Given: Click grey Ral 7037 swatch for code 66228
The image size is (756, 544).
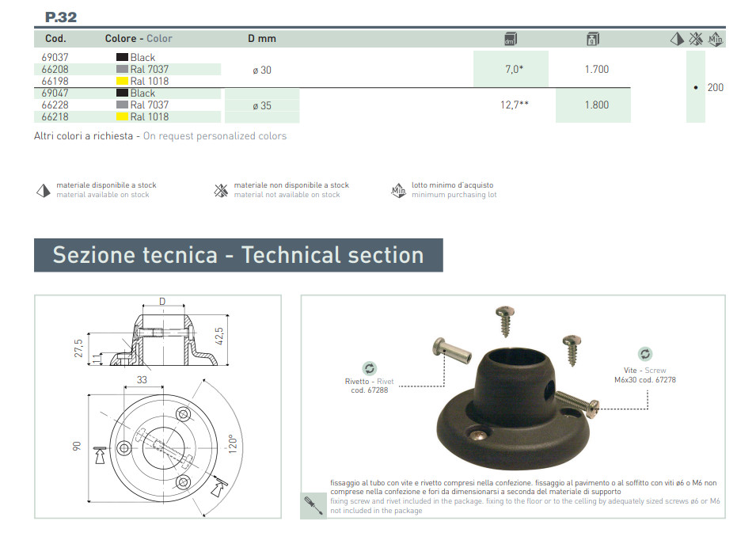Looking at the screenshot, I should pyautogui.click(x=122, y=105).
